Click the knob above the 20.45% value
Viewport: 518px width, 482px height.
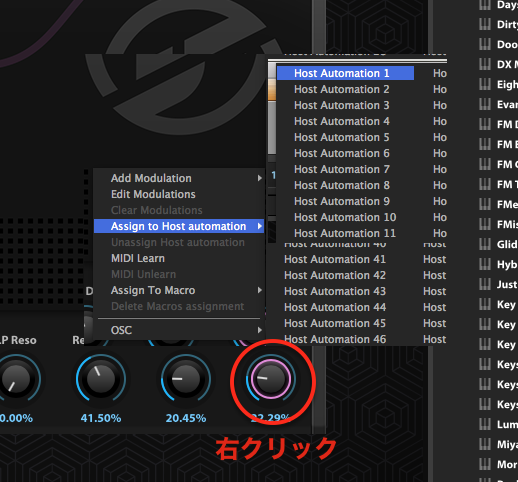(186, 379)
